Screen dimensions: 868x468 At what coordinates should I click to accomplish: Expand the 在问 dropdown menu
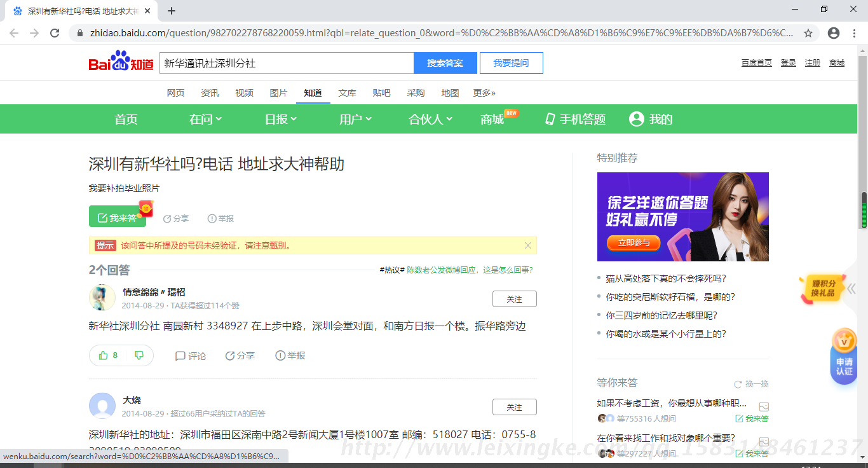pyautogui.click(x=205, y=119)
